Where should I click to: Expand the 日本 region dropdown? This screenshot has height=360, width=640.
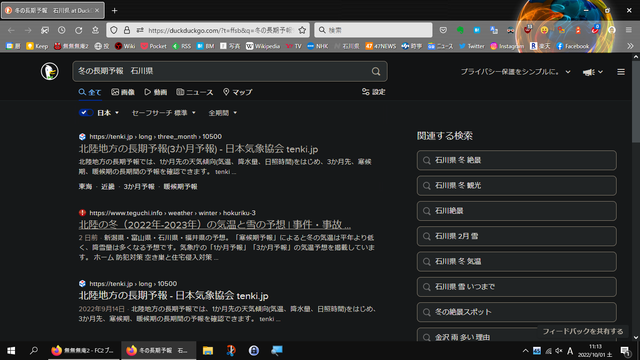point(108,113)
